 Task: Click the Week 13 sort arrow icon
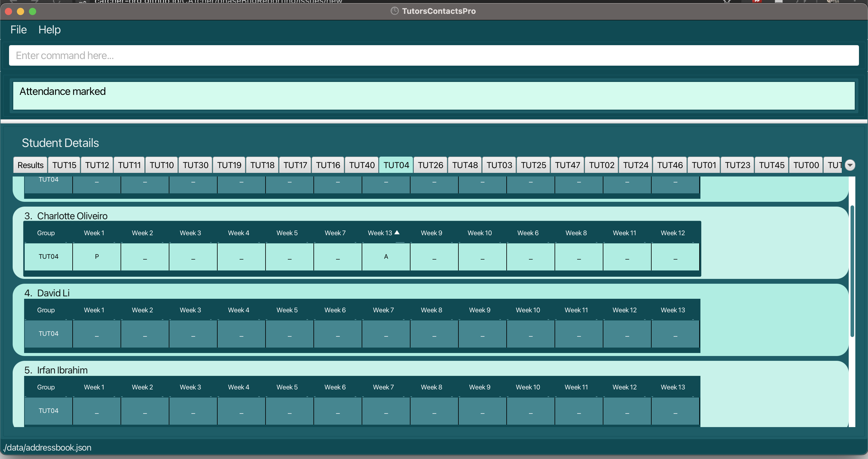coord(397,233)
